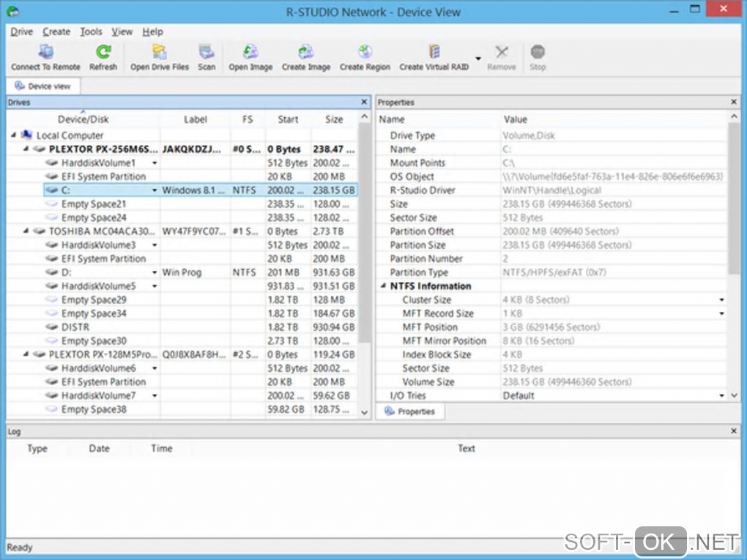Viewport: 747px width, 560px height.
Task: Collapse the NTFS Information section
Action: [x=383, y=285]
